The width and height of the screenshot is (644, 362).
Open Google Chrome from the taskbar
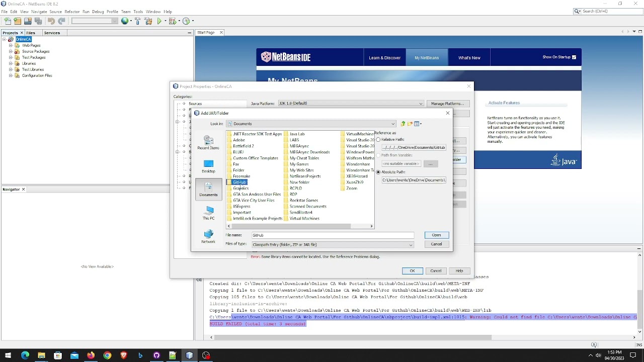(107, 355)
